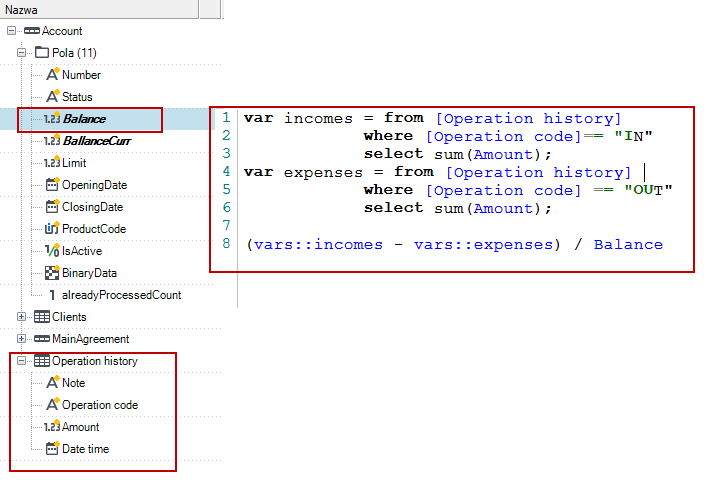Select the Operation code tree field
This screenshot has height=503, width=727.
pyautogui.click(x=100, y=405)
